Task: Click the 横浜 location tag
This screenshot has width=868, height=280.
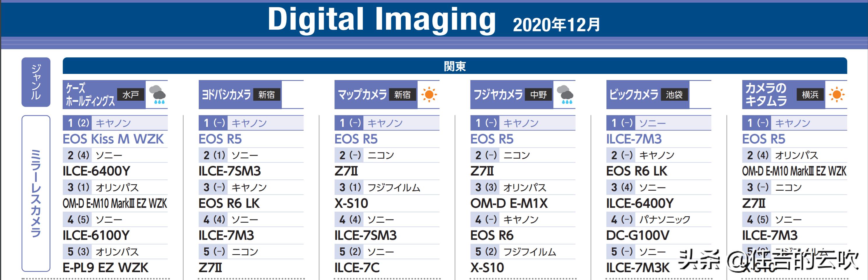Action: [x=810, y=95]
